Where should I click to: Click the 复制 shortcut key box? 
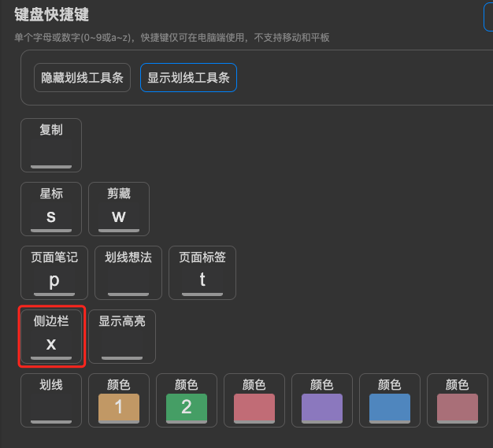click(x=51, y=154)
